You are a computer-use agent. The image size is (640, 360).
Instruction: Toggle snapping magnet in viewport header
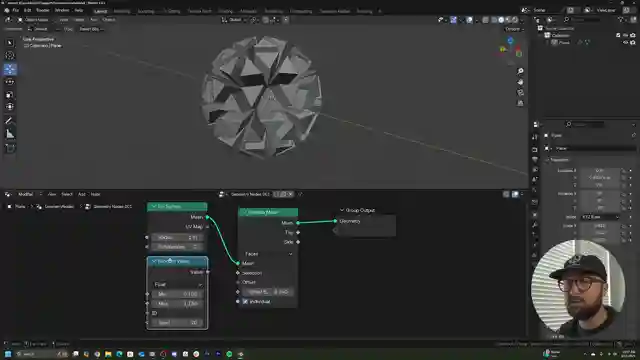266,20
